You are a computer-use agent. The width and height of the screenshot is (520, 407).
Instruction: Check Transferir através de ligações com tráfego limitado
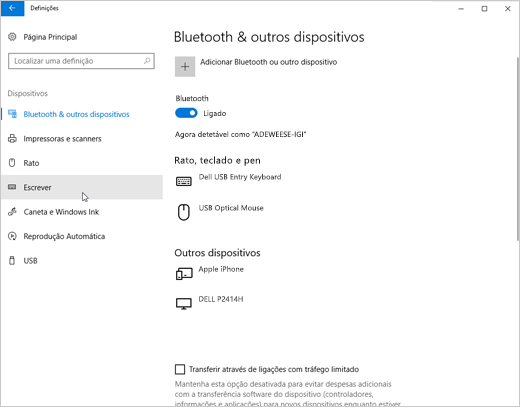[x=180, y=369]
